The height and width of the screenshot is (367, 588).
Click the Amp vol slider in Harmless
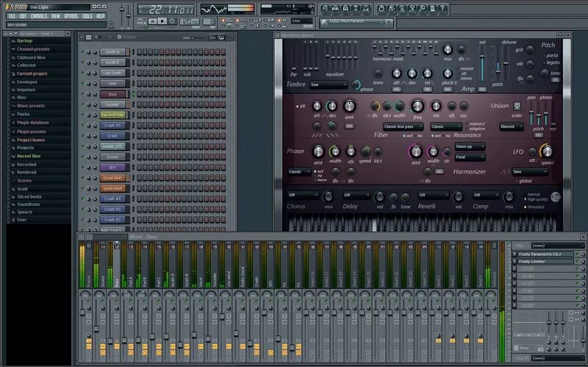pos(482,63)
